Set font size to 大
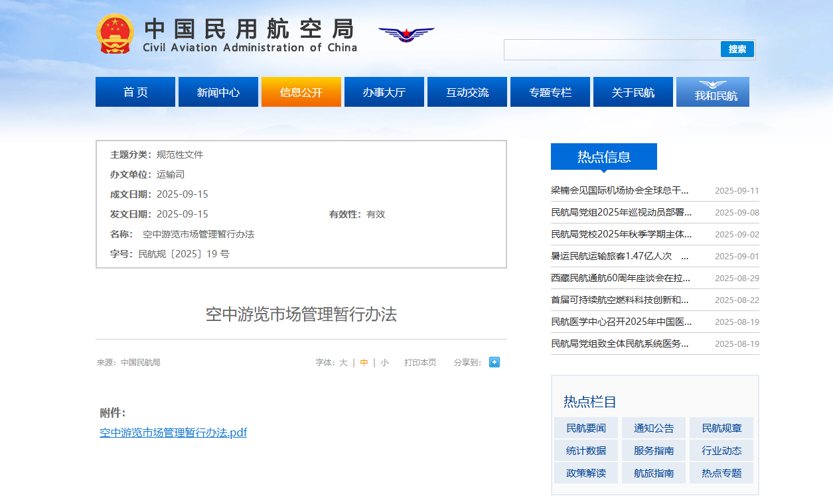The width and height of the screenshot is (833, 504). point(343,363)
